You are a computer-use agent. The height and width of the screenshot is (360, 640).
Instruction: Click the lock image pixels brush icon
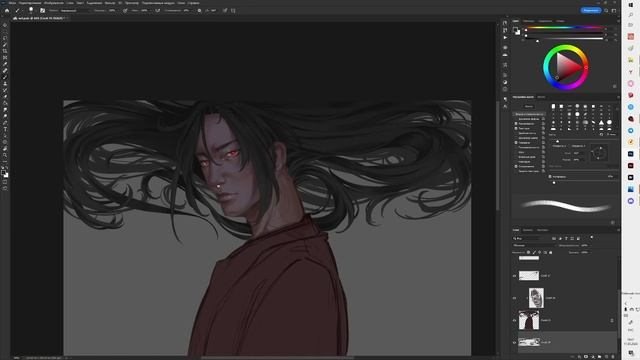(x=534, y=252)
